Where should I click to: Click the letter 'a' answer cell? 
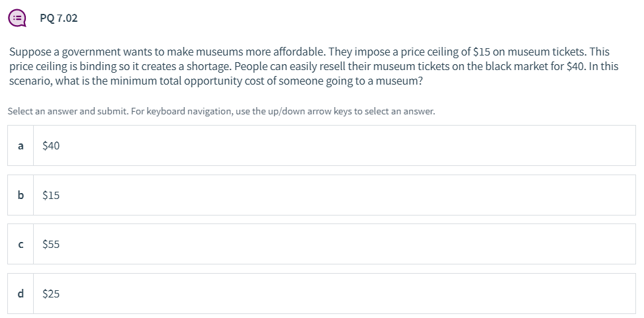(21, 145)
